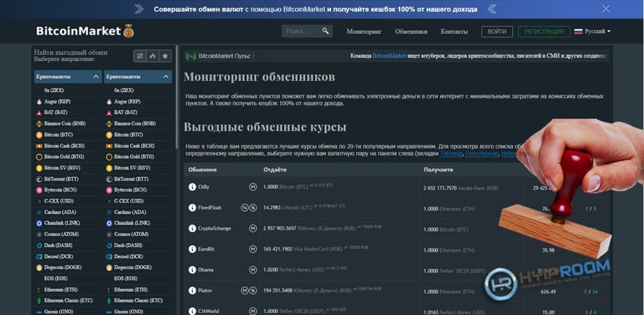Open the Контакты menu item
The height and width of the screenshot is (315, 644).
[454, 32]
